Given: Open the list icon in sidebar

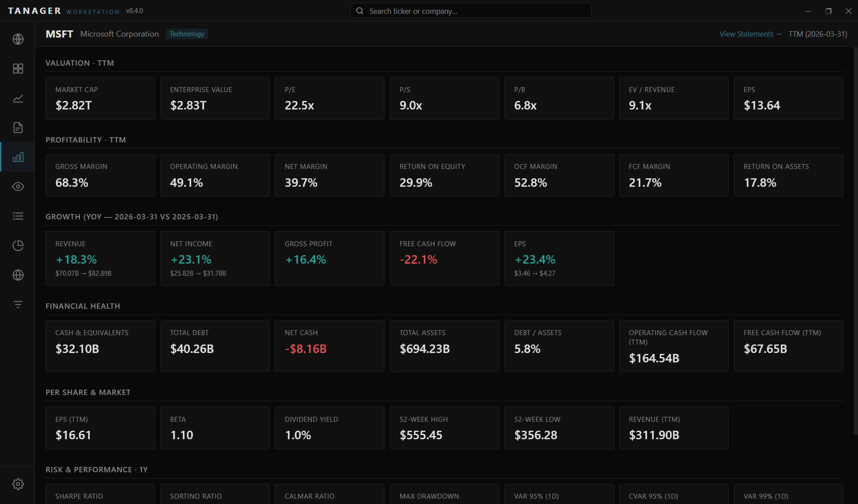Looking at the screenshot, I should 18,216.
